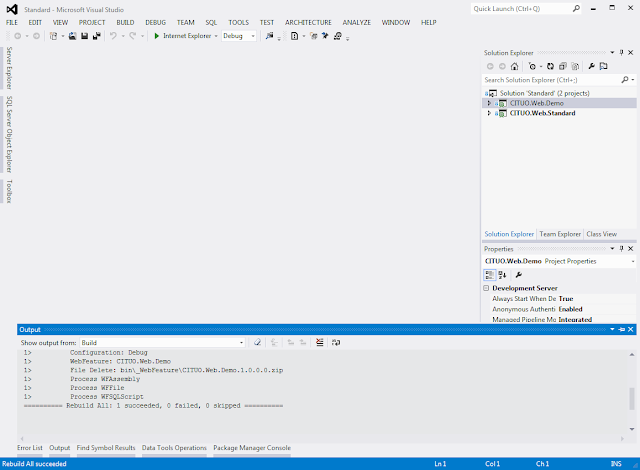Click in Quick Launch search field
640x470 pixels.
coord(521,9)
